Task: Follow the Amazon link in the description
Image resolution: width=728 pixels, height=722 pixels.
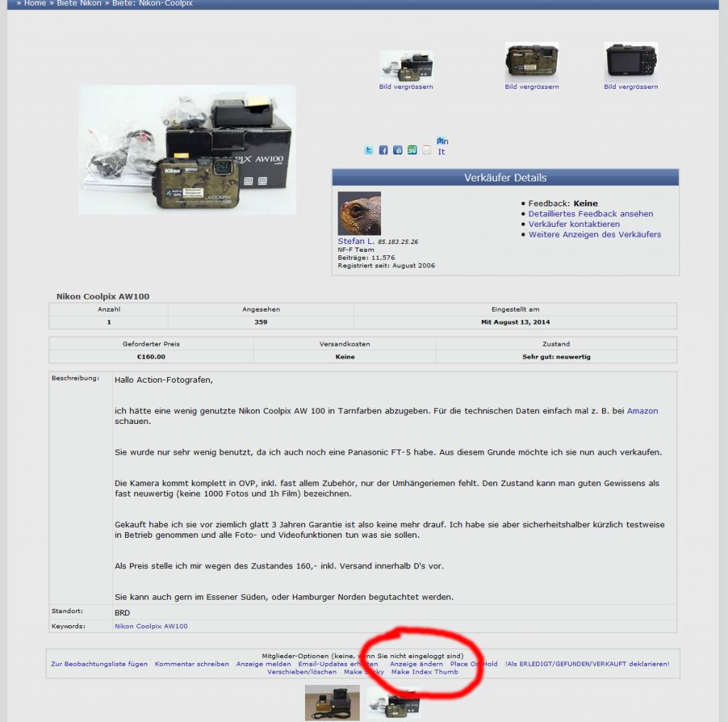Action: (642, 410)
